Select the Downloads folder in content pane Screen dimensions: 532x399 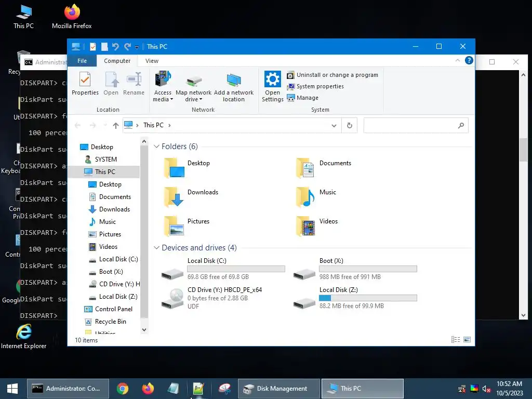[x=191, y=197]
